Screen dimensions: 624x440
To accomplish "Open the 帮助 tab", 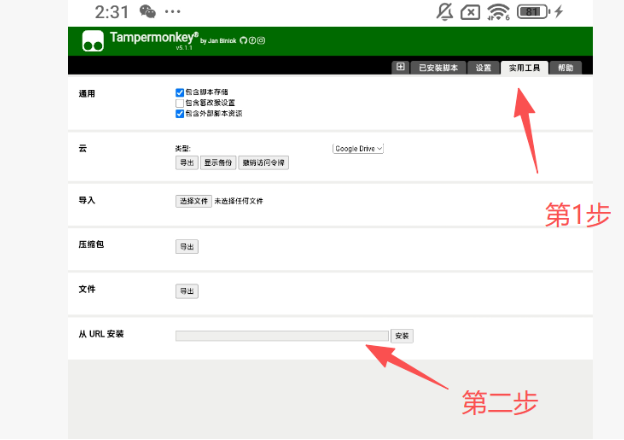I will 565,68.
